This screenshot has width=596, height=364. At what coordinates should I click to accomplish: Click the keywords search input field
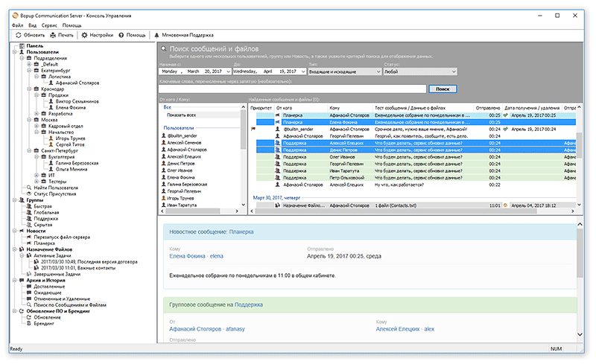click(x=293, y=89)
